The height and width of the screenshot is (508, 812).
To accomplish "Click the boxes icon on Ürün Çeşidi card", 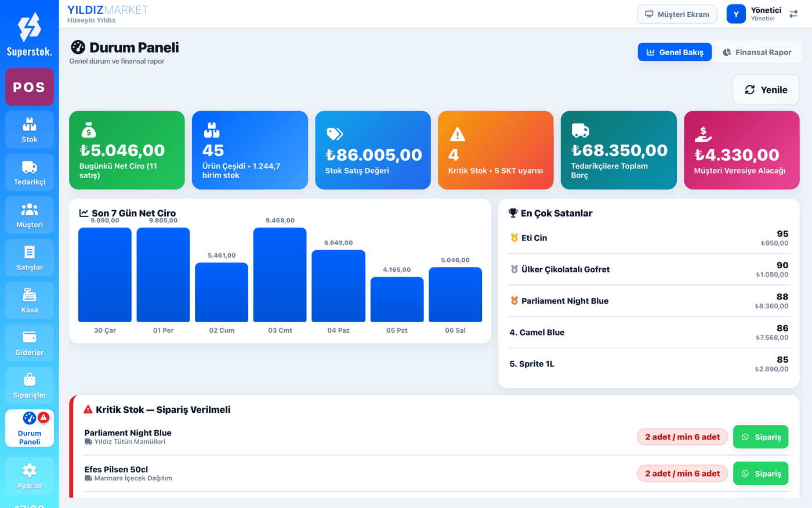I will [x=212, y=130].
